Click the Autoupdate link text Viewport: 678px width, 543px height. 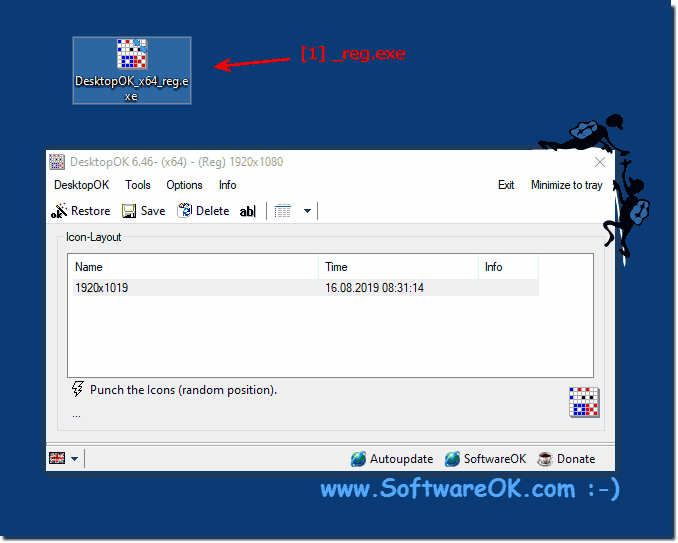coord(401,459)
